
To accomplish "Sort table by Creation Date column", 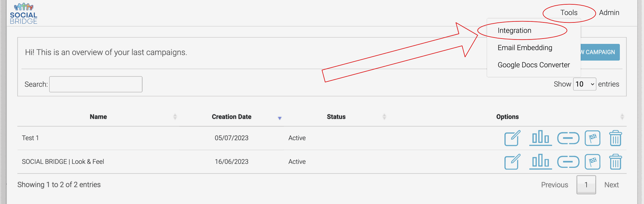I will [231, 117].
